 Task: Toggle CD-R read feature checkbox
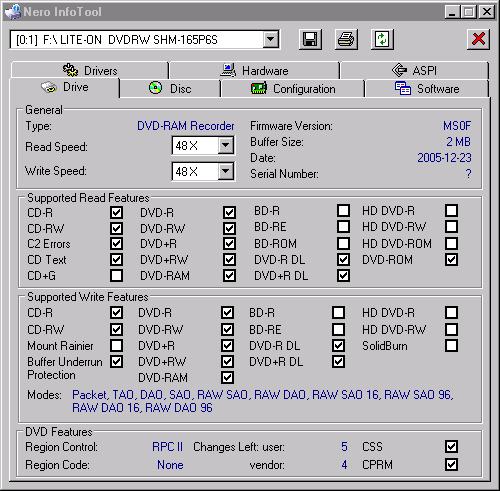[x=116, y=212]
